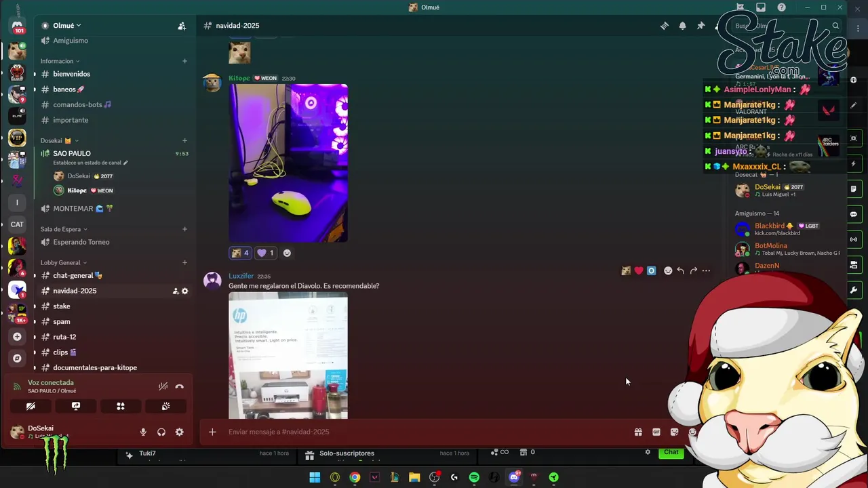Add reaction smiley on Luxzifer's message toolbar
This screenshot has width=868, height=488.
(668, 270)
